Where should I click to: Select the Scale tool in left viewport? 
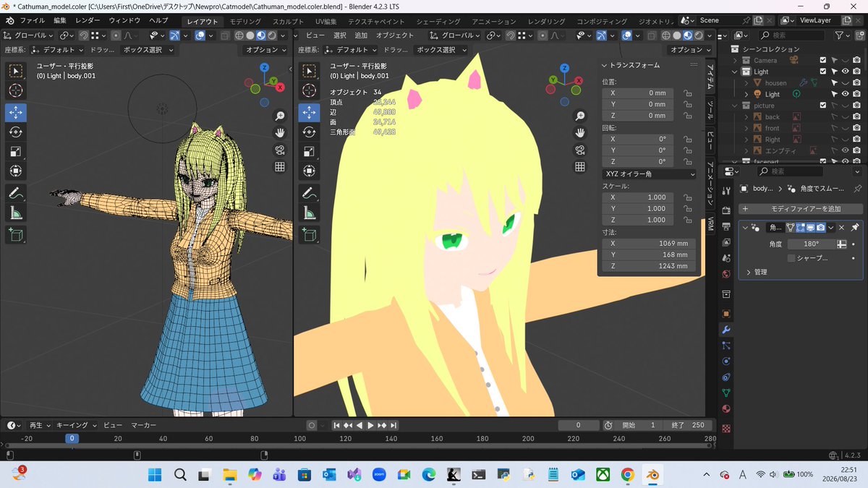coord(16,152)
